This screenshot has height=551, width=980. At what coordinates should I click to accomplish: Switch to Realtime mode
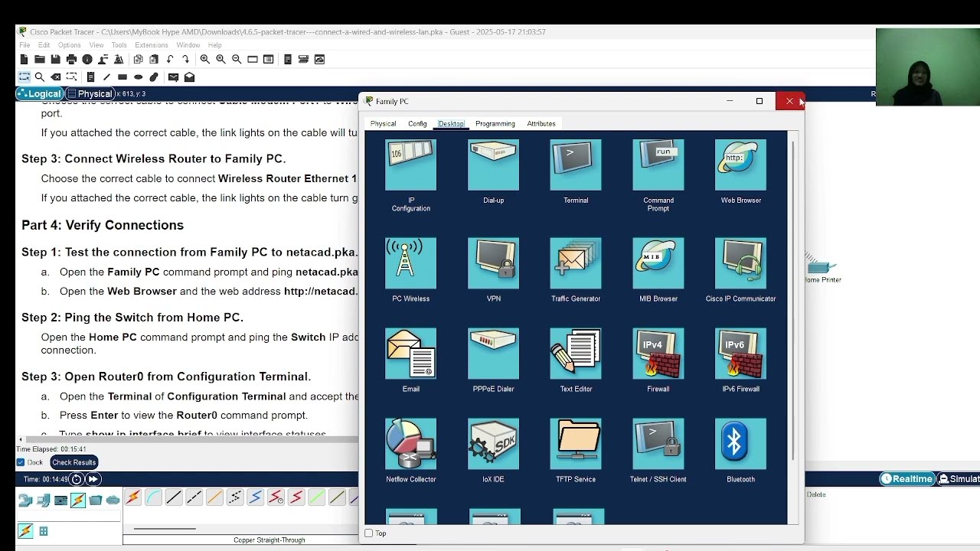pyautogui.click(x=907, y=479)
